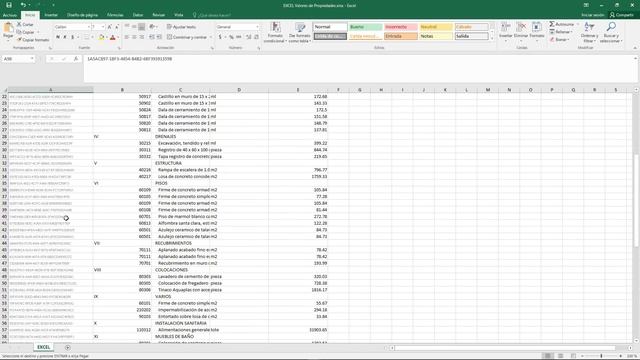This screenshot has height=360, width=640.
Task: Open the General number format dropdown
Action: [257, 27]
